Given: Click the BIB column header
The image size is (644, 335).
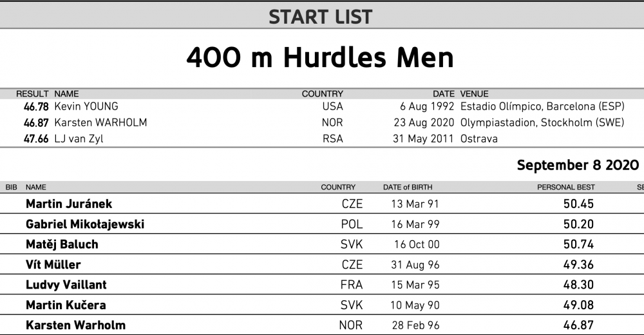Looking at the screenshot, I should click(x=12, y=187).
